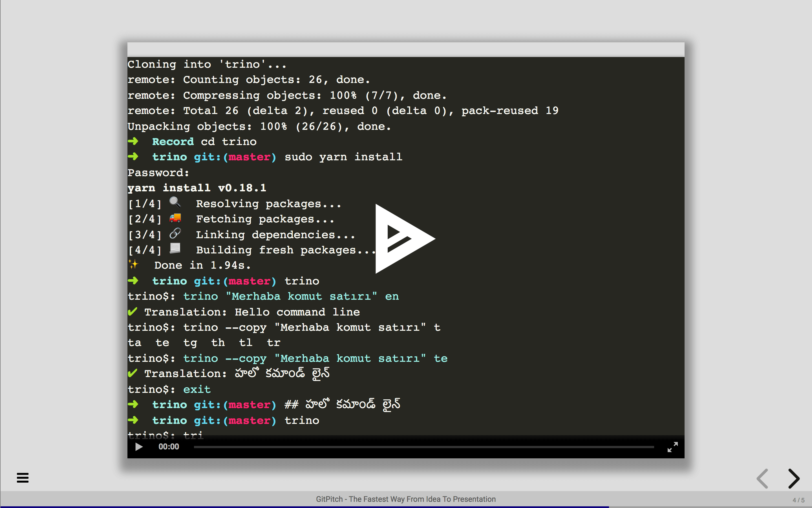
Task: Click the small play button in player bar
Action: tap(139, 446)
